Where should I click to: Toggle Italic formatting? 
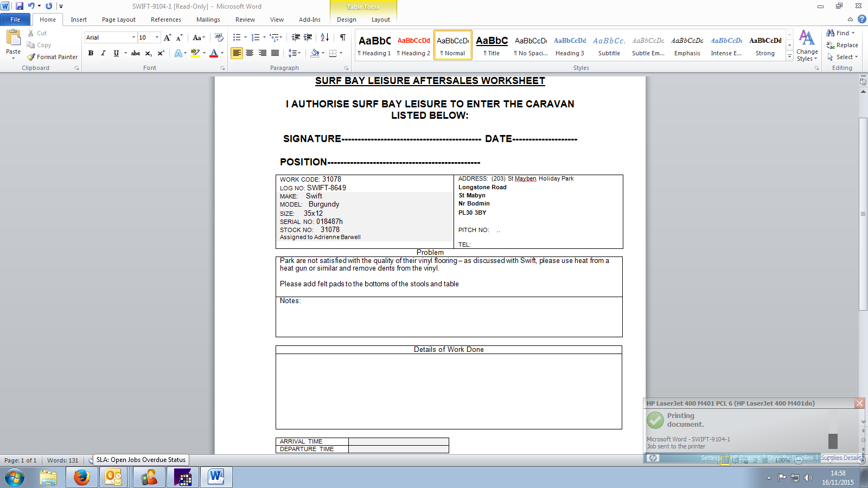pyautogui.click(x=103, y=53)
